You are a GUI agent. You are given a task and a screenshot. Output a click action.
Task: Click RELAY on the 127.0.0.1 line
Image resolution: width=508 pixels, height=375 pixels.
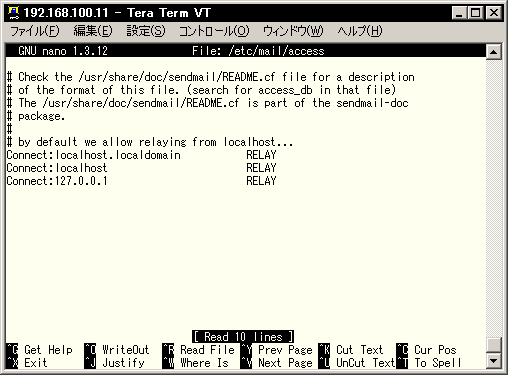tap(261, 181)
